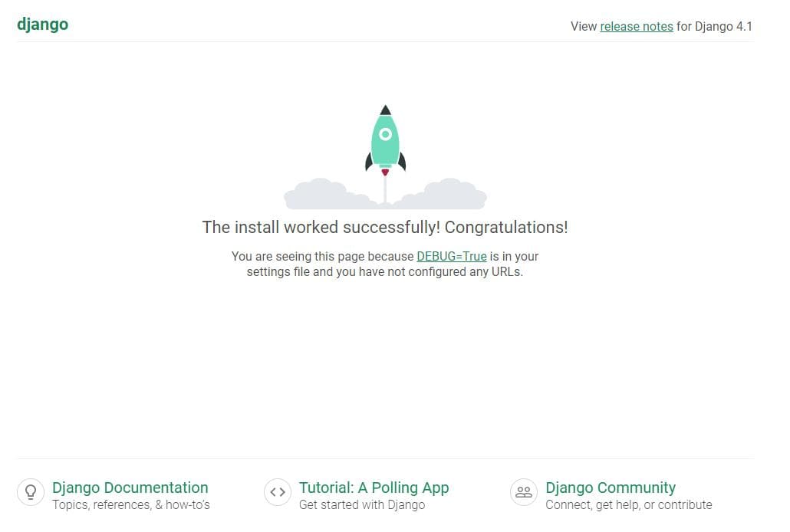Viewport: 790px width, 532px height.
Task: Click 'for Django 4.1' text
Action: tap(714, 26)
